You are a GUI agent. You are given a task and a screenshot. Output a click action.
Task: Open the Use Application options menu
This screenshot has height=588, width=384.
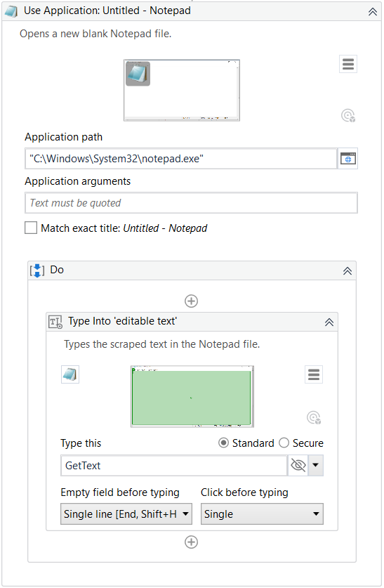point(348,64)
